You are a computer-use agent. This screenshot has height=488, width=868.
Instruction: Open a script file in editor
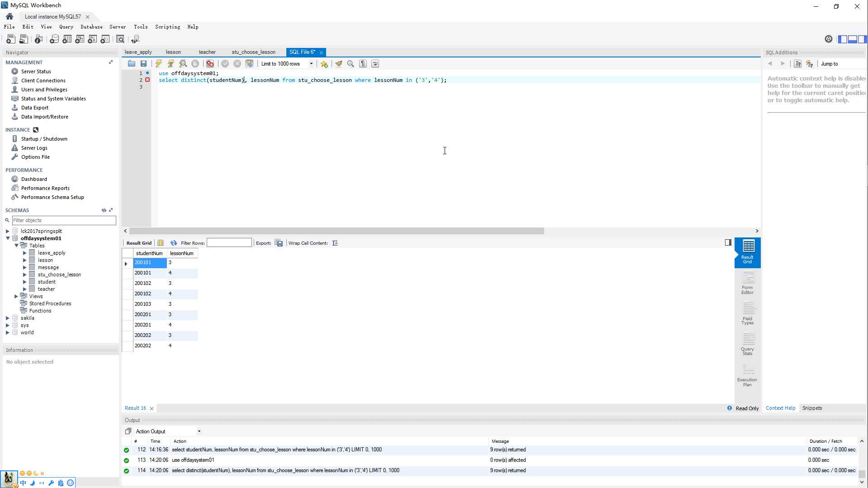132,64
